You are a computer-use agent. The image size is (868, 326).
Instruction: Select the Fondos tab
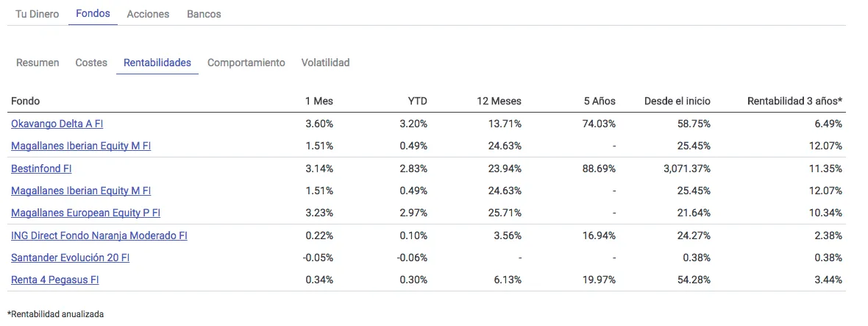[x=93, y=14]
